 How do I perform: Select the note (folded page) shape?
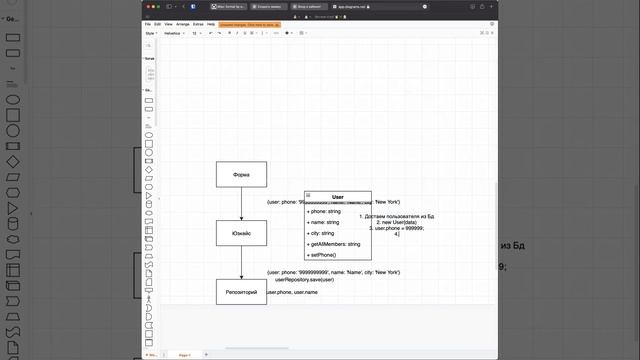(x=149, y=273)
